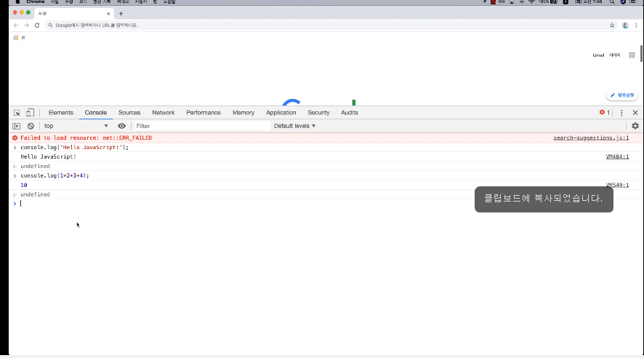644x358 pixels.
Task: Activate the inspect element picker icon
Action: click(17, 113)
